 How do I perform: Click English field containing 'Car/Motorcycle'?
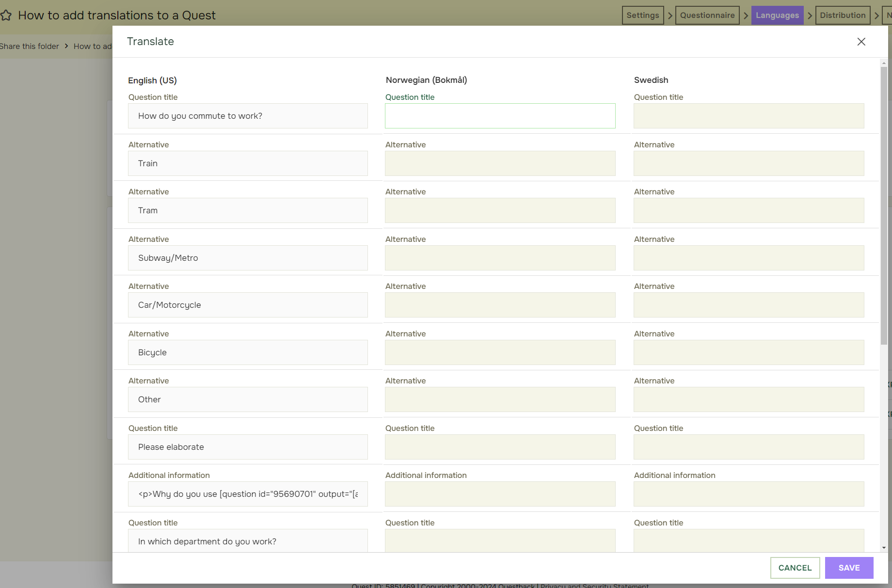tap(248, 305)
